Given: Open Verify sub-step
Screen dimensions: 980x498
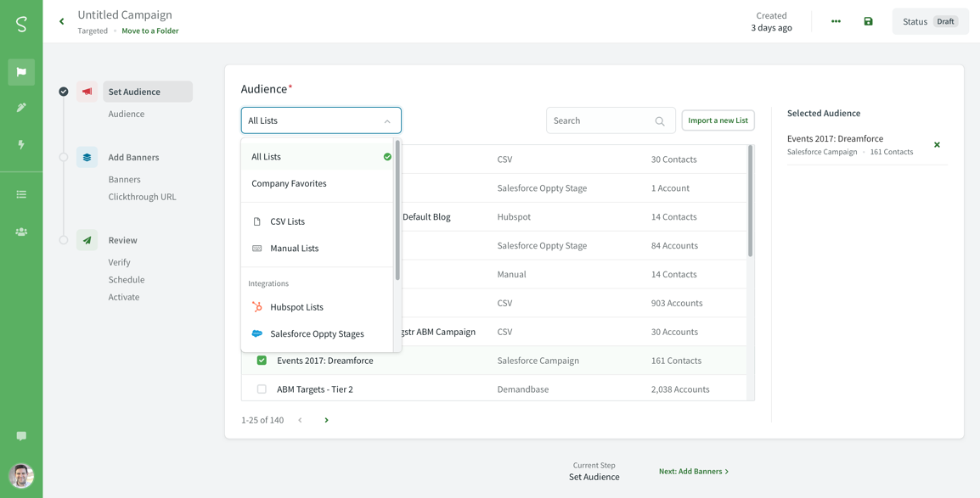Looking at the screenshot, I should click(x=120, y=262).
